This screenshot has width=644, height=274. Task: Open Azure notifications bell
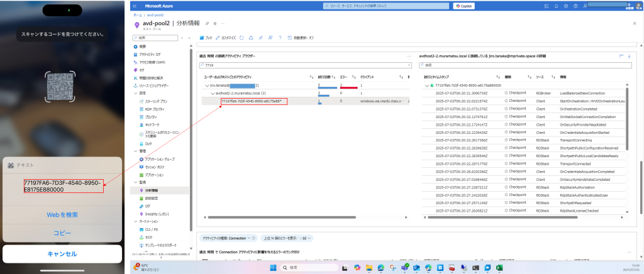pyautogui.click(x=556, y=6)
